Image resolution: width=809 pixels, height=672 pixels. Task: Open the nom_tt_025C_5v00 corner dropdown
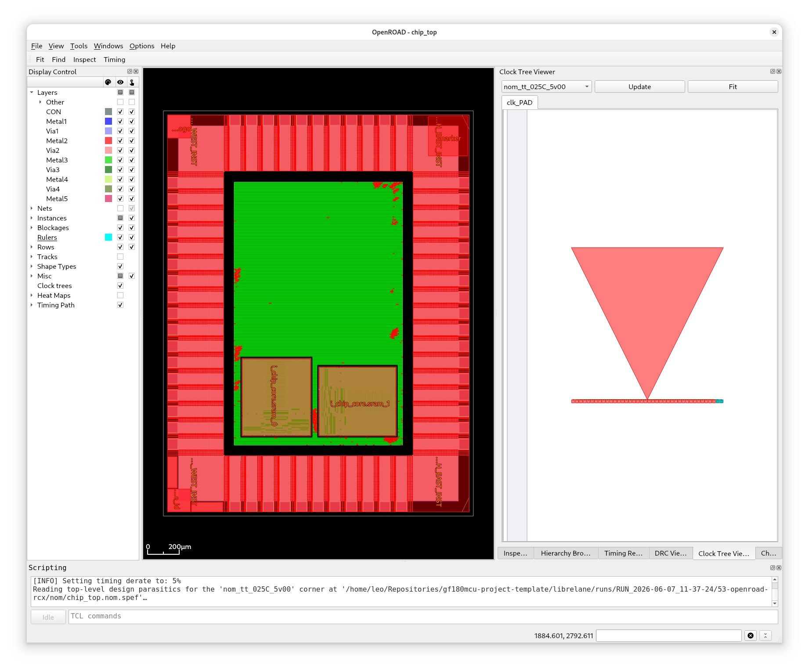point(546,87)
